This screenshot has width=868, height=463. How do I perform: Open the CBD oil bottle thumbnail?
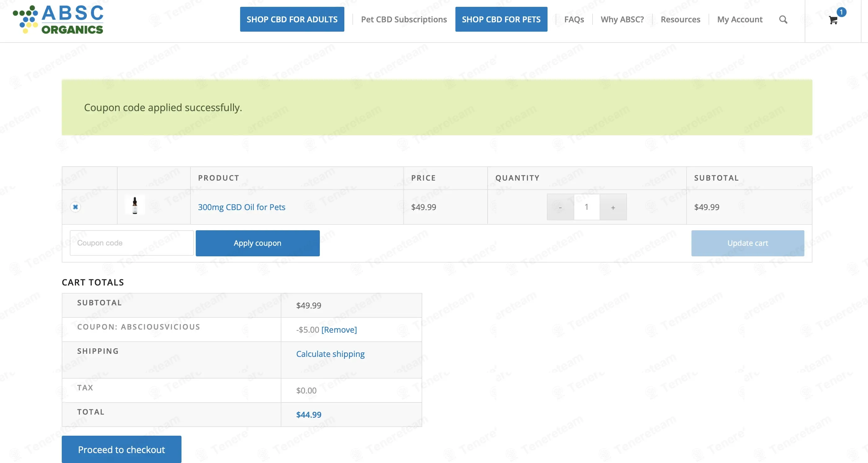point(135,205)
